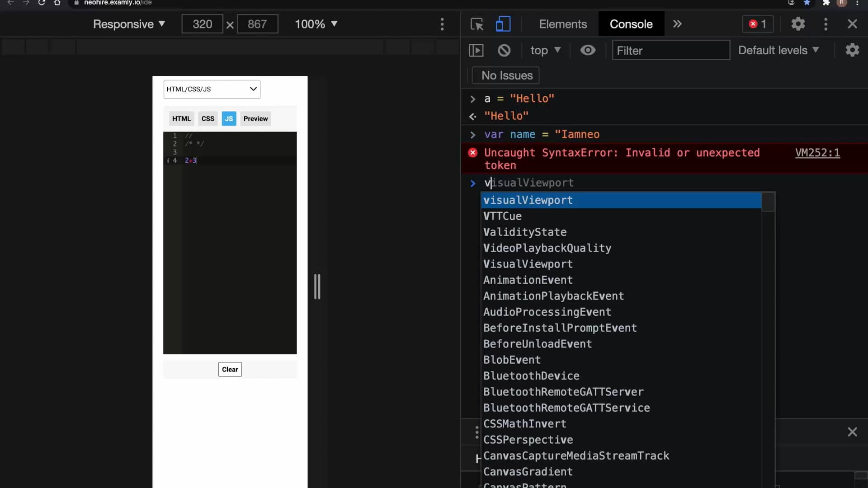Open the Default levels dropdown
Image resolution: width=868 pixels, height=488 pixels.
(x=778, y=50)
